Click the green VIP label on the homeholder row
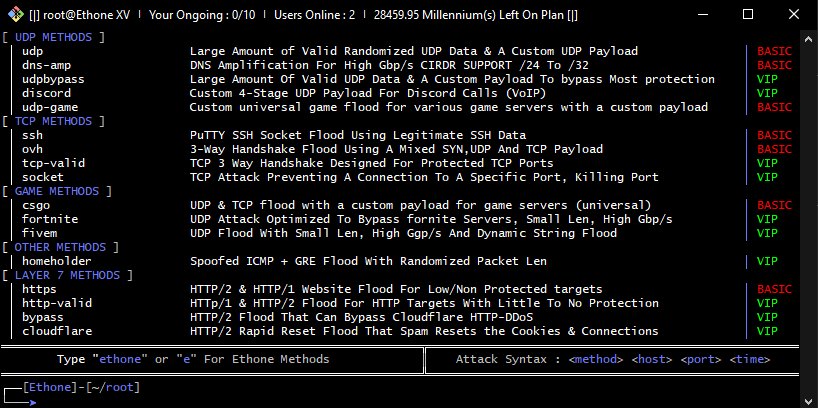 coord(767,261)
